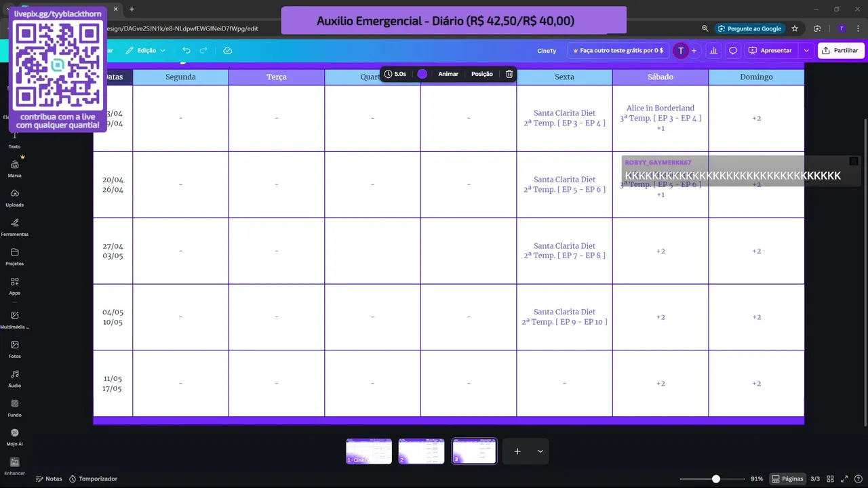Expand the Apresentar options arrow
868x488 pixels.
806,51
